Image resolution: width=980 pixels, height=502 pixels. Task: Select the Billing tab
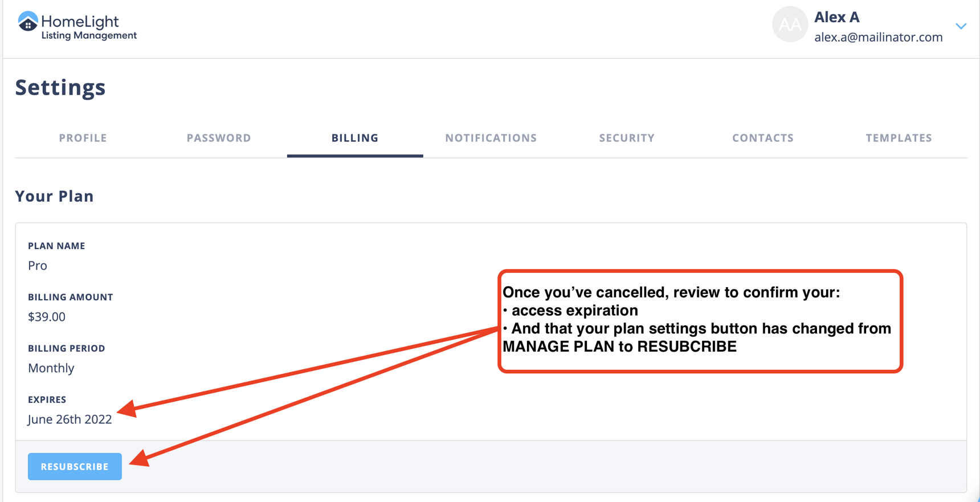click(x=355, y=138)
